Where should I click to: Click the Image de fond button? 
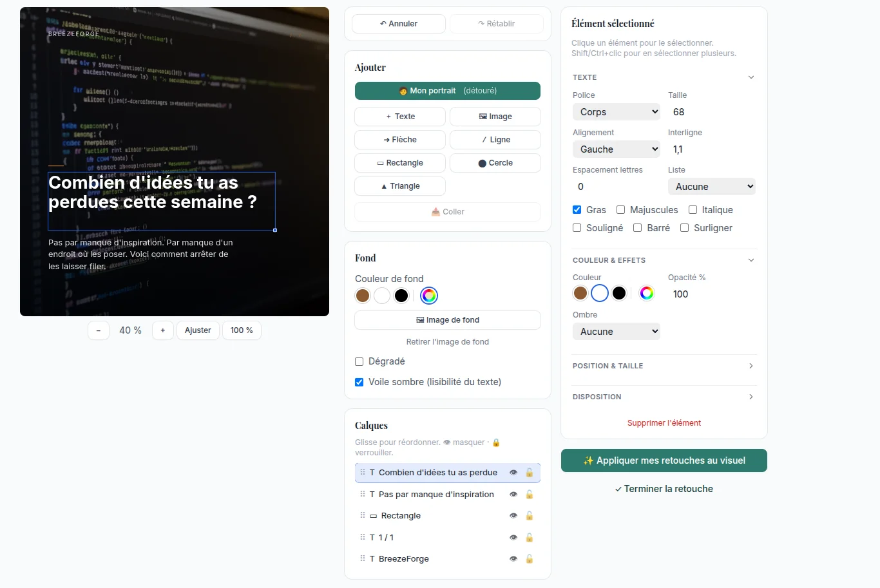click(448, 320)
